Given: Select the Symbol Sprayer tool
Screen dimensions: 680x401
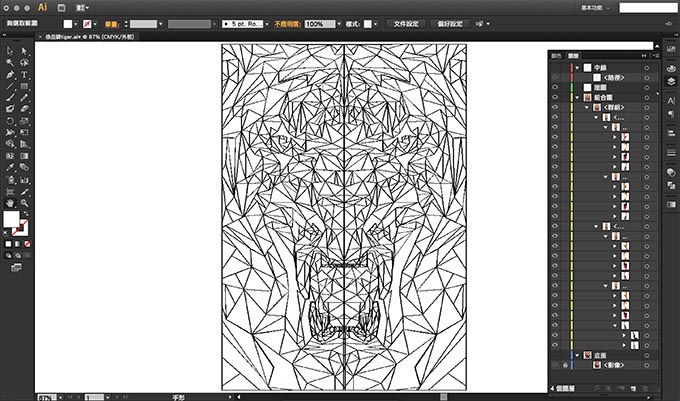Looking at the screenshot, I should (x=10, y=179).
